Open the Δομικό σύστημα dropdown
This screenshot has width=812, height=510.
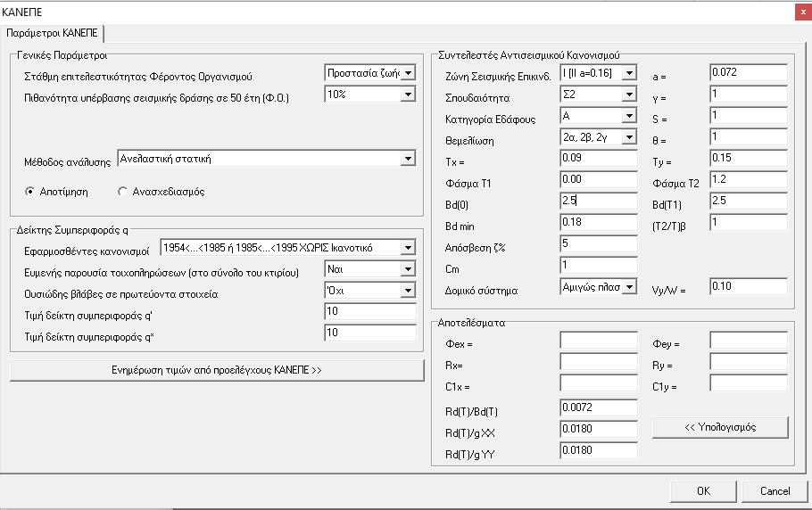click(x=598, y=286)
